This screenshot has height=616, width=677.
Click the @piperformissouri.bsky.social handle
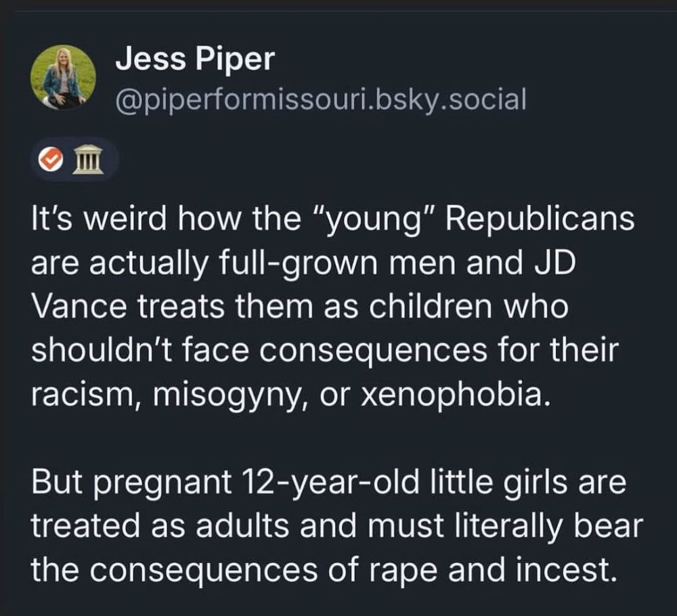coord(320,100)
